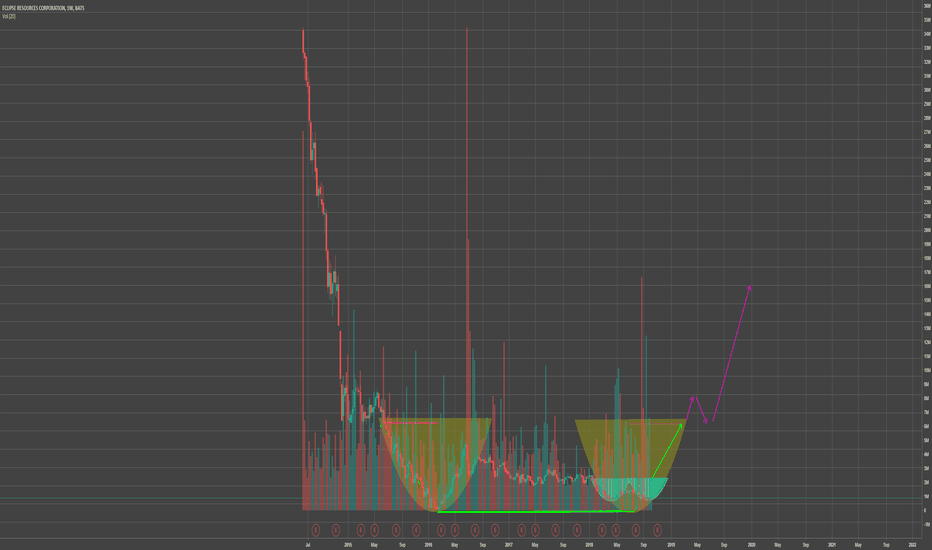The image size is (932, 550).
Task: Open the rightmost earnings marker before 2019
Action: click(657, 530)
